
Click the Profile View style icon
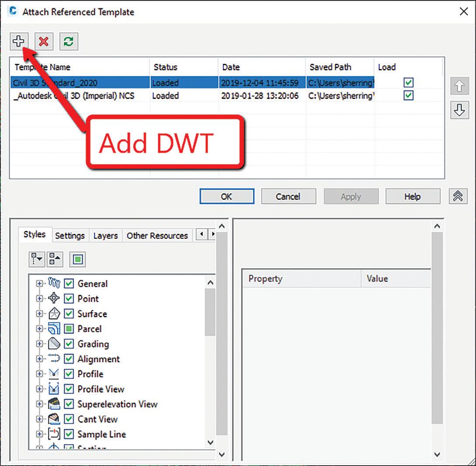54,389
